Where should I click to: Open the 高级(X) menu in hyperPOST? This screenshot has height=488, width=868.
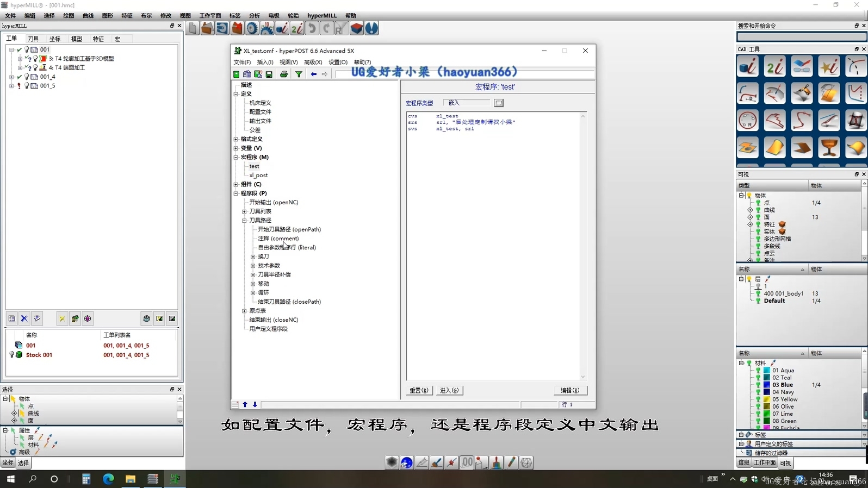click(x=313, y=62)
